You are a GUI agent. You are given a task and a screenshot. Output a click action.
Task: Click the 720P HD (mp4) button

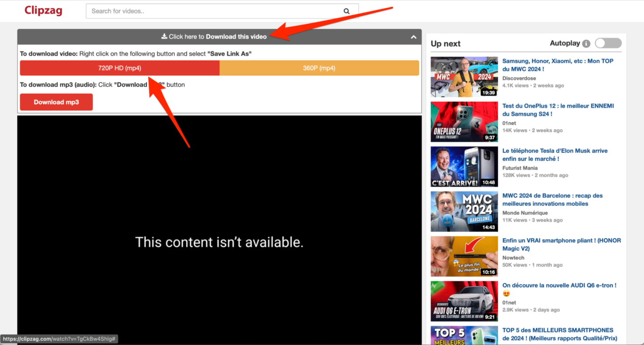click(x=120, y=68)
